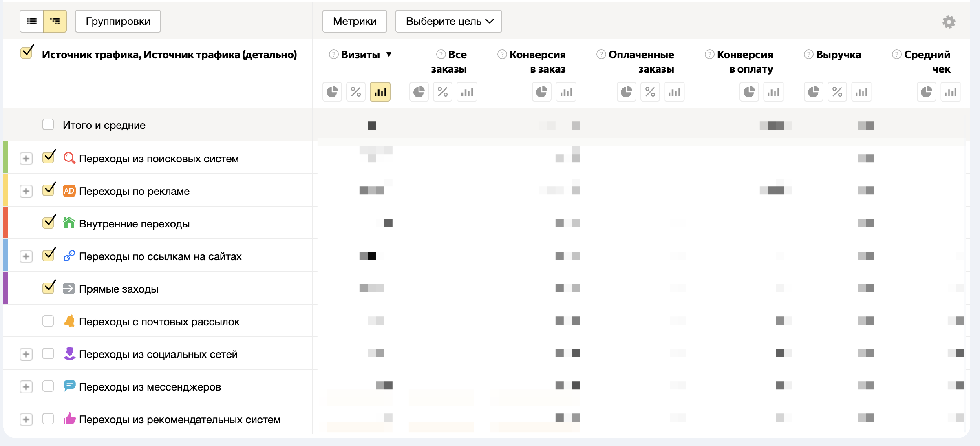
Task: Select bar chart icon under Конверсия в оплату
Action: click(x=773, y=92)
